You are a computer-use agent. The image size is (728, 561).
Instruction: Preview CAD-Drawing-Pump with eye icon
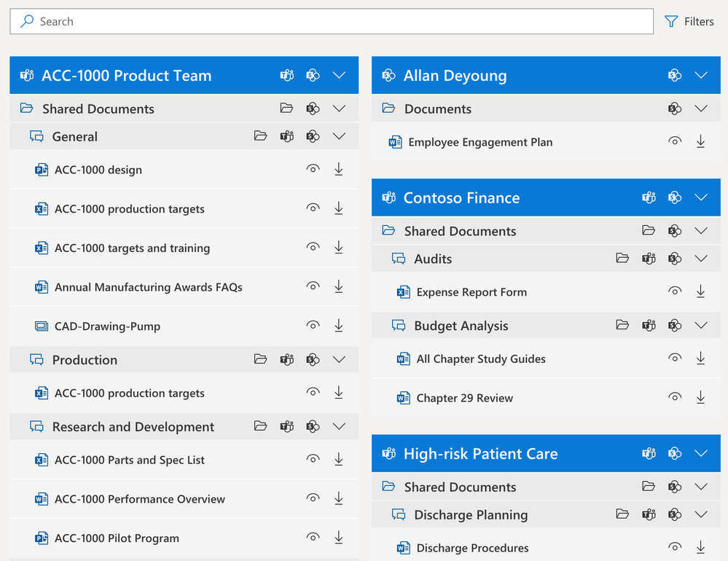coord(313,325)
